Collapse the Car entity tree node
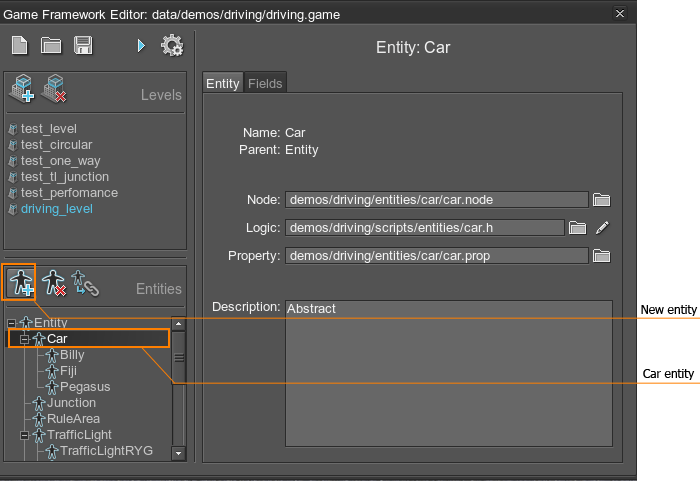The width and height of the screenshot is (700, 481). coord(25,339)
